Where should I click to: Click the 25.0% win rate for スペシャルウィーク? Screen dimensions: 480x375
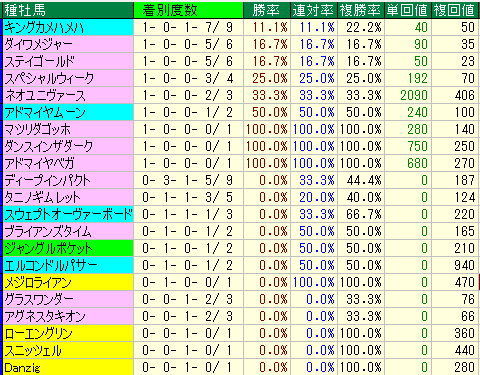(x=270, y=78)
